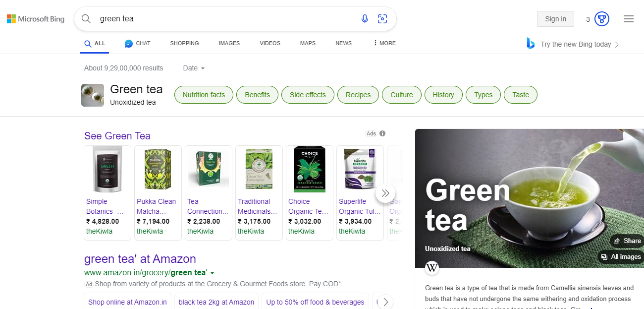This screenshot has height=309, width=644.
Task: Click the See Green Tea heading link
Action: tap(117, 136)
